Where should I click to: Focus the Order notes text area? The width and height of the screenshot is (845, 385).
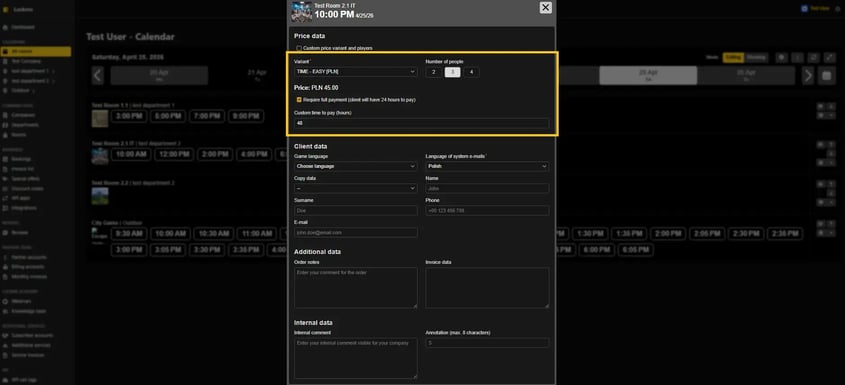click(x=356, y=287)
